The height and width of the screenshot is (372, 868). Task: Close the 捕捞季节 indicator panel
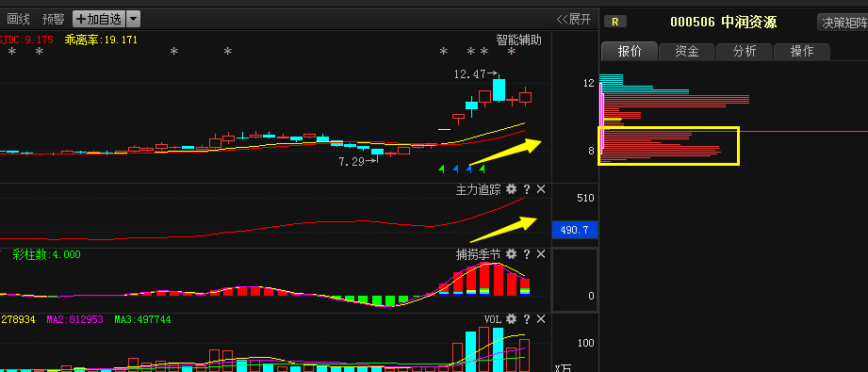[x=541, y=254]
